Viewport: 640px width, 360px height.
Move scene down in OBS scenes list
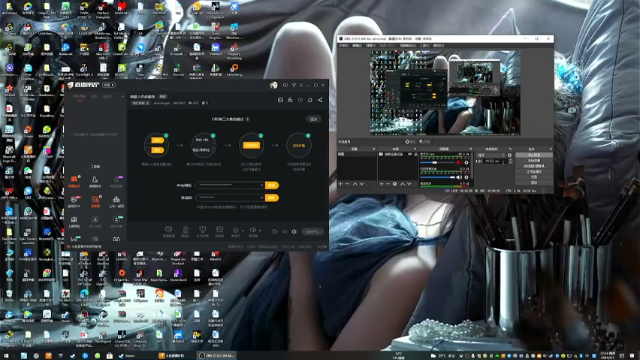tap(362, 184)
